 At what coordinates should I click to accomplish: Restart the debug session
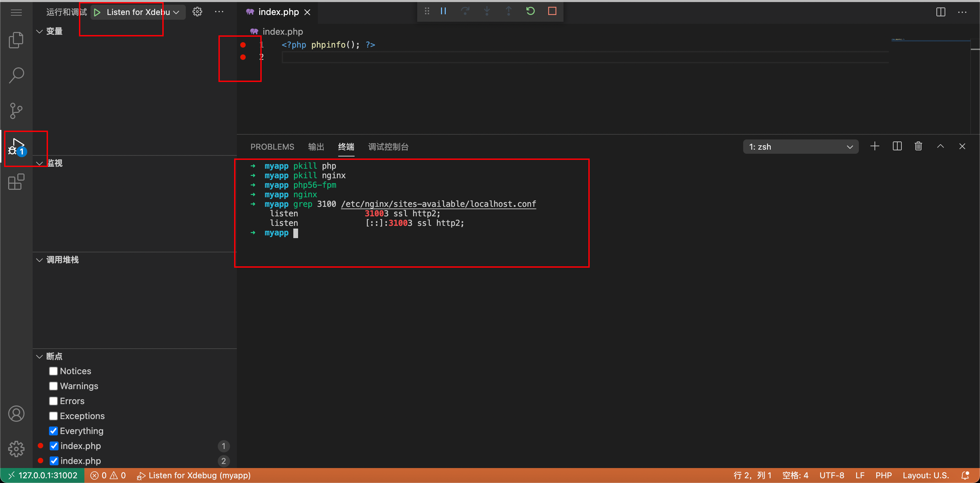530,11
